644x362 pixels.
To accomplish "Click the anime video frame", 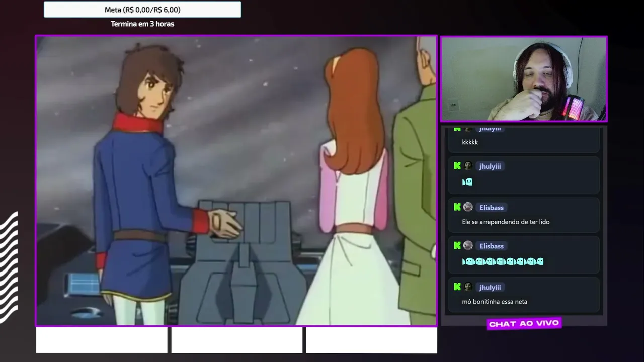I will point(236,180).
